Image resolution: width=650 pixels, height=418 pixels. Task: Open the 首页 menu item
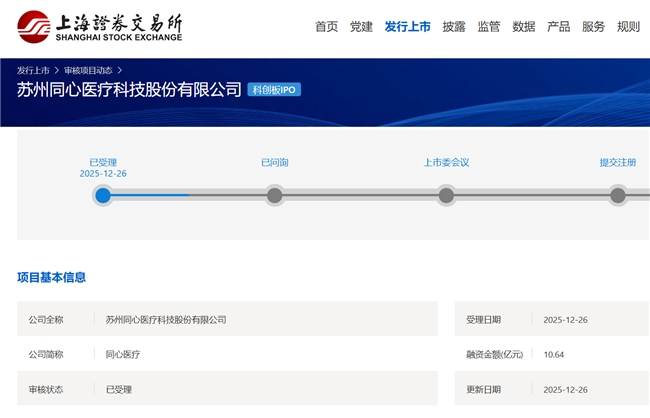click(326, 27)
